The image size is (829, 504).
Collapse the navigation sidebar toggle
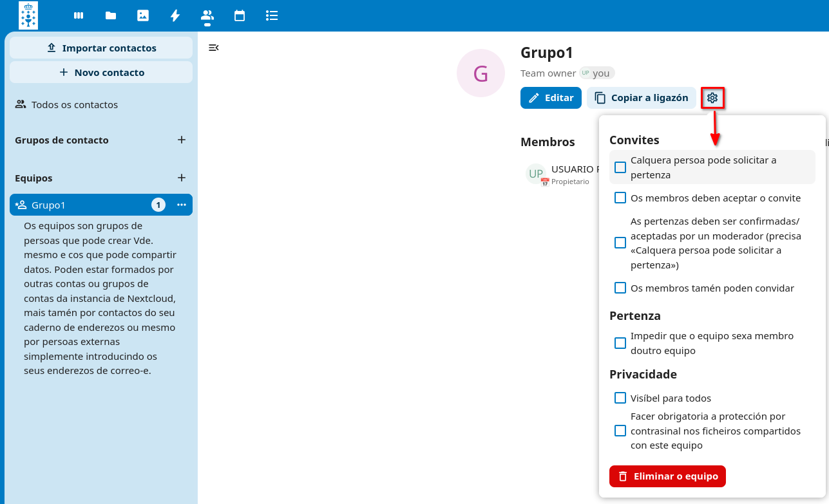(x=214, y=48)
